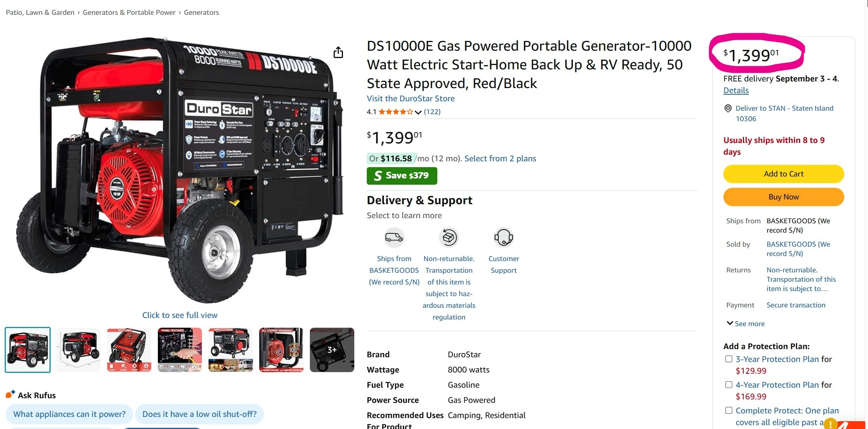Click the Ask Rufus icon

[11, 394]
